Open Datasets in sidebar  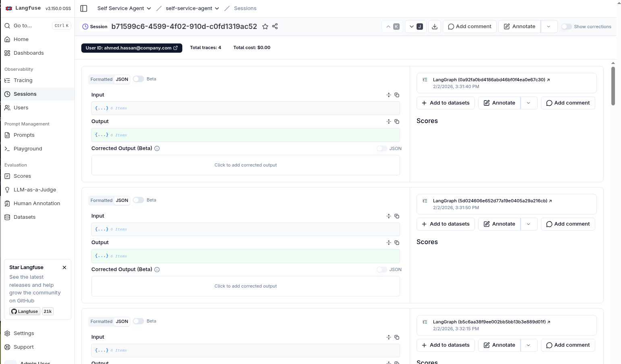(x=37, y=217)
